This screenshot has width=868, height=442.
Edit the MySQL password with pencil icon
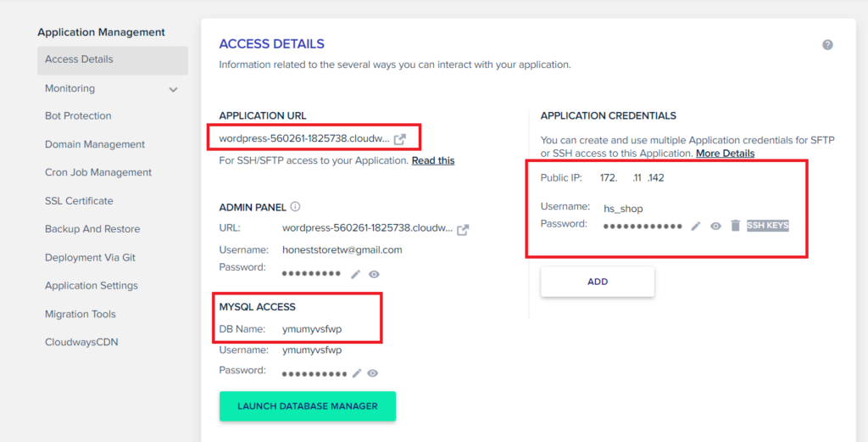pyautogui.click(x=357, y=373)
